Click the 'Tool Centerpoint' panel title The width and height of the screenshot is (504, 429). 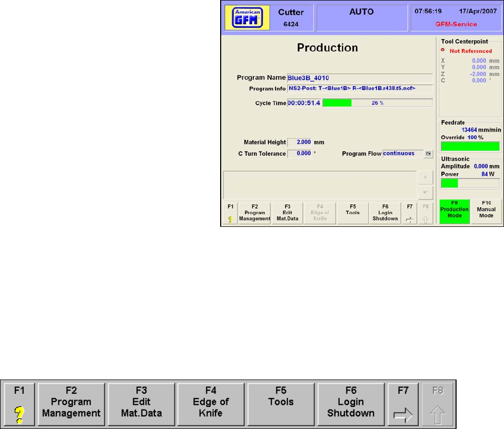click(464, 42)
